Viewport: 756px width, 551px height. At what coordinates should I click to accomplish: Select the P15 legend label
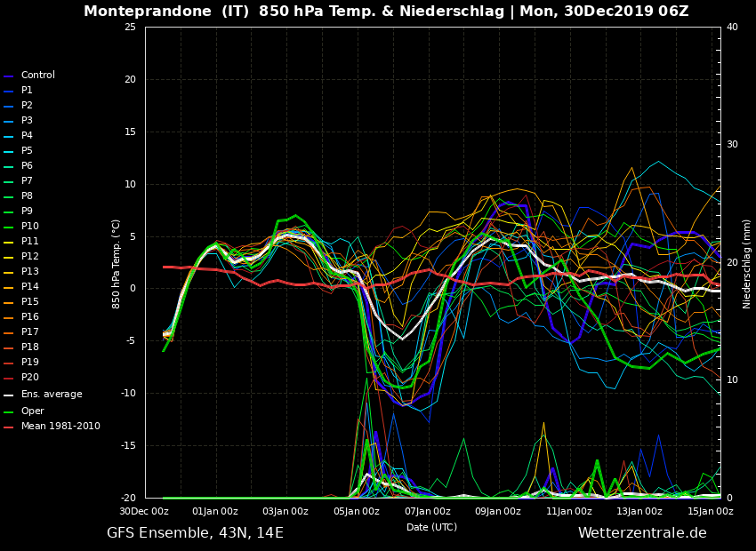(x=29, y=302)
